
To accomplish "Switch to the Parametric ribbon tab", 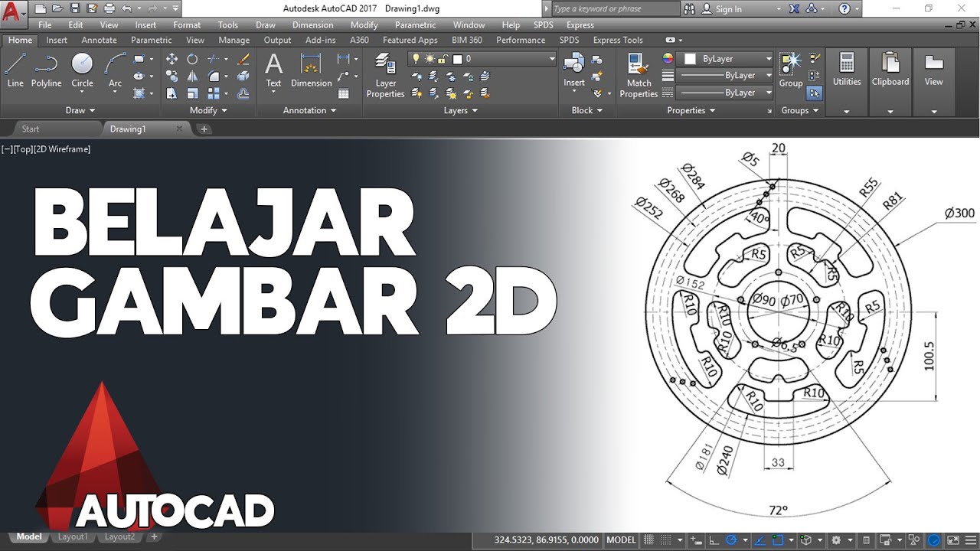I will 152,40.
